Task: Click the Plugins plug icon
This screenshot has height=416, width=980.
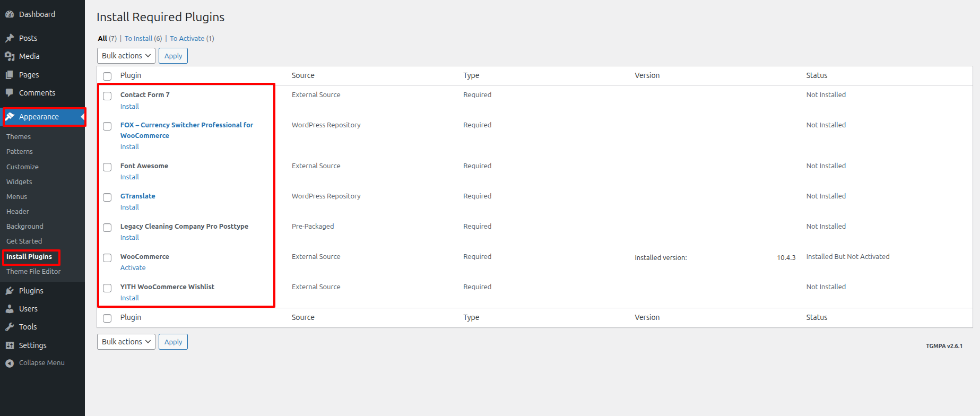Action: tap(10, 291)
